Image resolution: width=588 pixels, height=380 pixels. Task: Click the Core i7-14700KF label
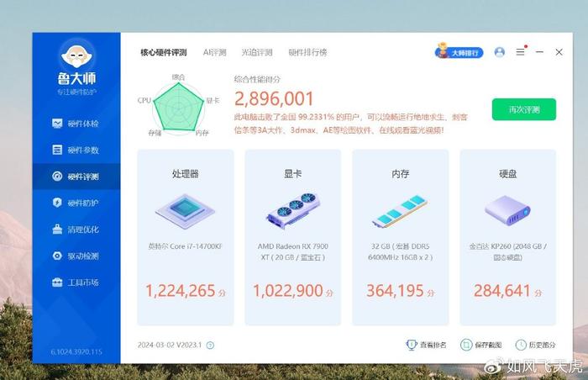(186, 246)
